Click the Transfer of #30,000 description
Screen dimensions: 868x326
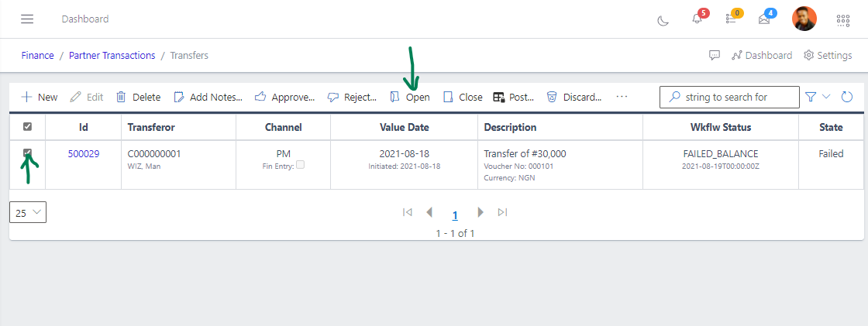point(525,154)
